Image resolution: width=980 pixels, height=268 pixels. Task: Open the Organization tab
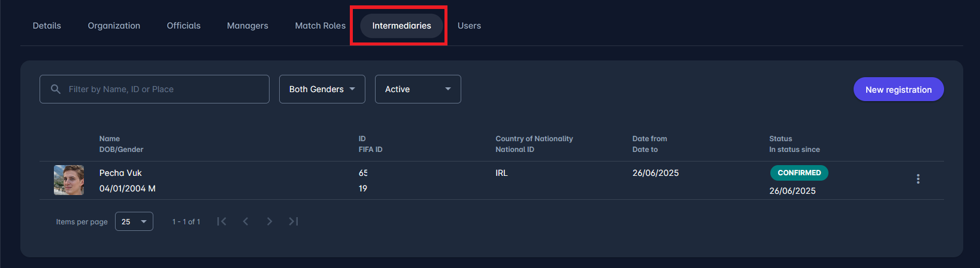point(114,26)
